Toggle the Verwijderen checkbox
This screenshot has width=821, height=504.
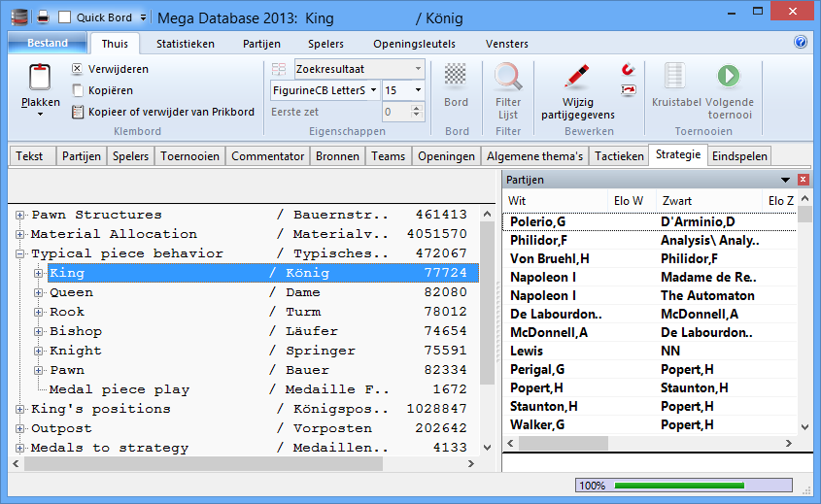78,70
